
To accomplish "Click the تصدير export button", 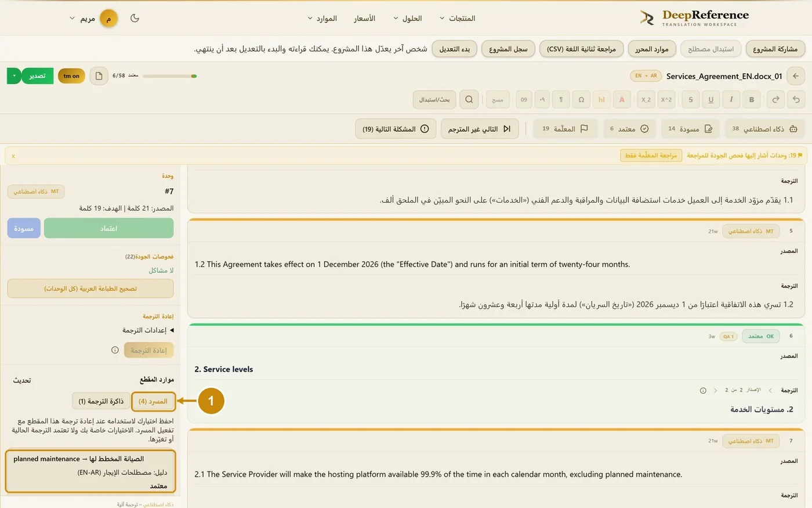I will click(x=37, y=76).
